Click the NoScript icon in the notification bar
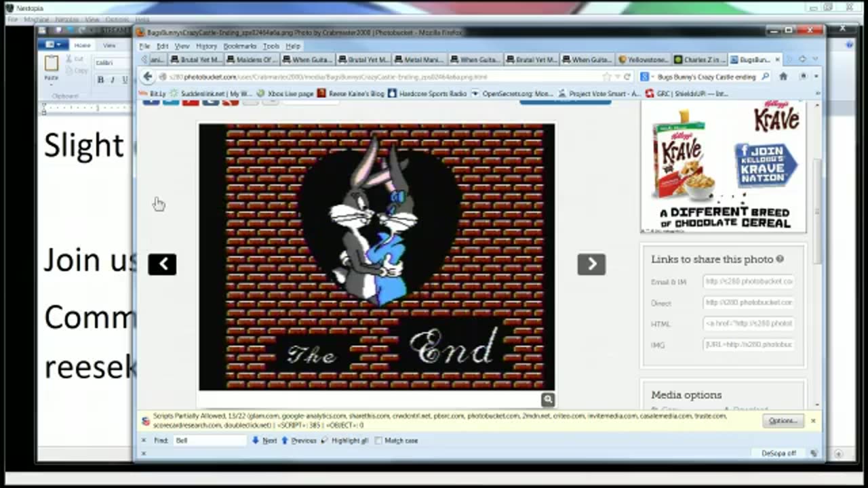The width and height of the screenshot is (868, 488). coord(145,421)
